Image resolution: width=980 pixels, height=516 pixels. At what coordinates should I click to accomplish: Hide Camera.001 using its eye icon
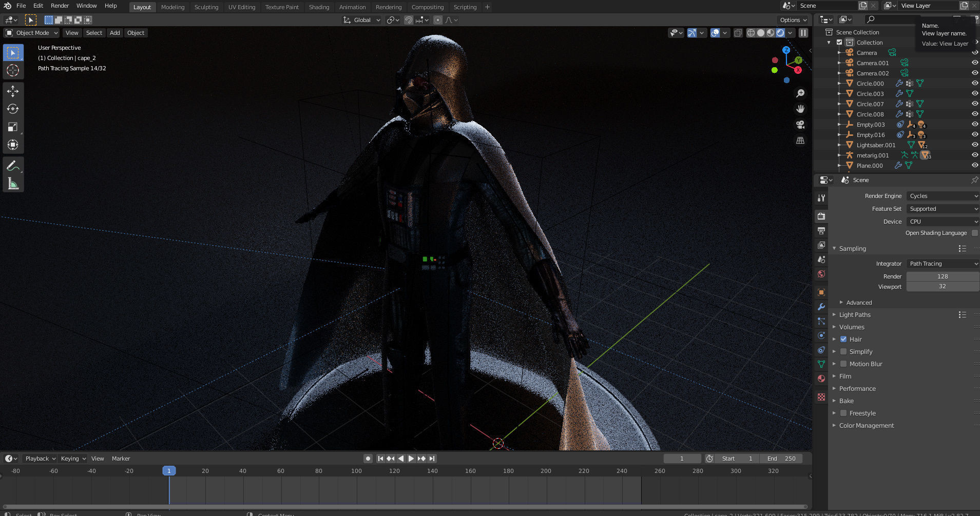[974, 63]
